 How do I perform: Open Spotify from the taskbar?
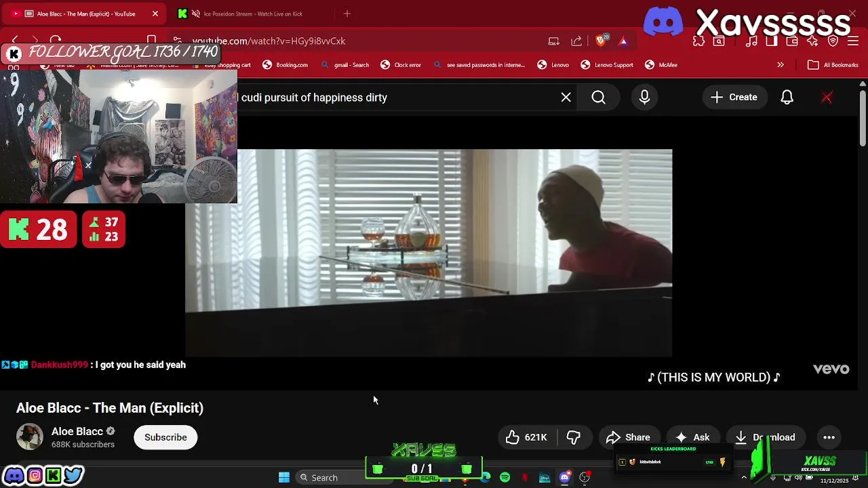(x=505, y=478)
